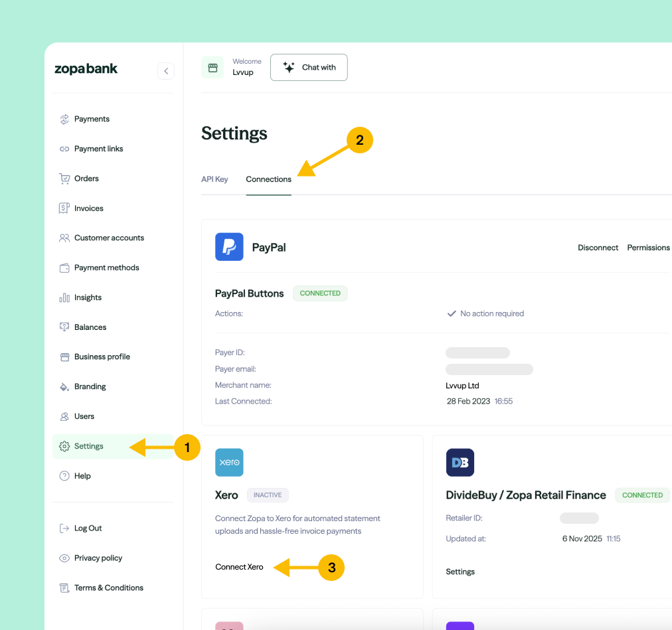Image resolution: width=672 pixels, height=630 pixels.
Task: Open Payment links via its chain-link icon
Action: tap(64, 149)
